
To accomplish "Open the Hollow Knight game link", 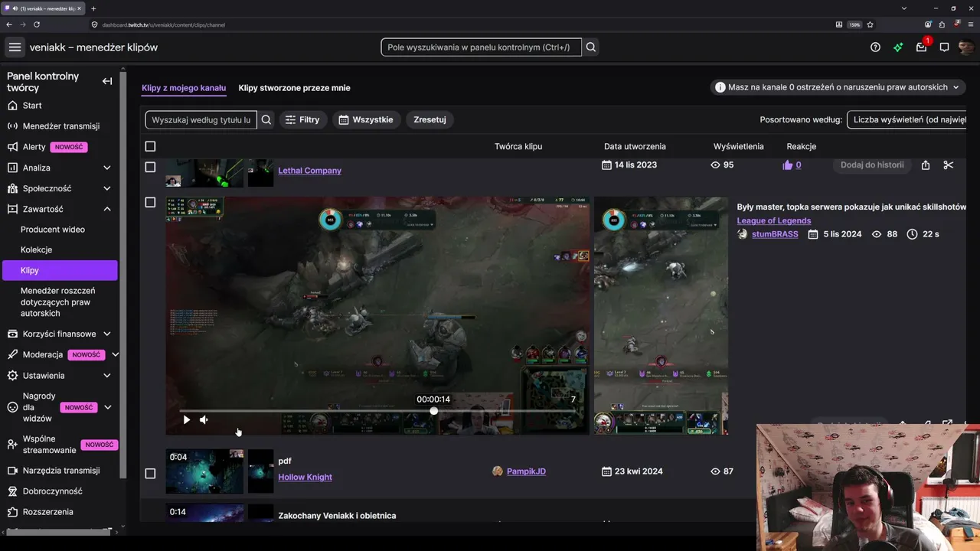I will coord(305,477).
